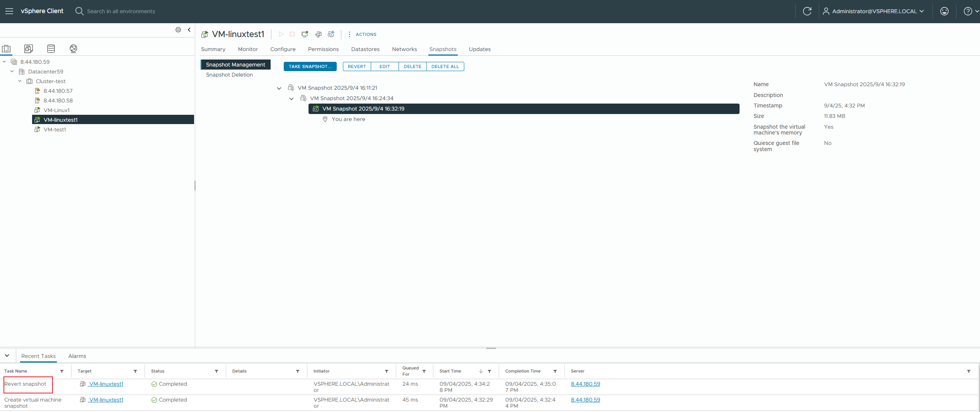Screen dimensions: 980x412
Task: Filter the Completion Time column
Action: [555, 371]
